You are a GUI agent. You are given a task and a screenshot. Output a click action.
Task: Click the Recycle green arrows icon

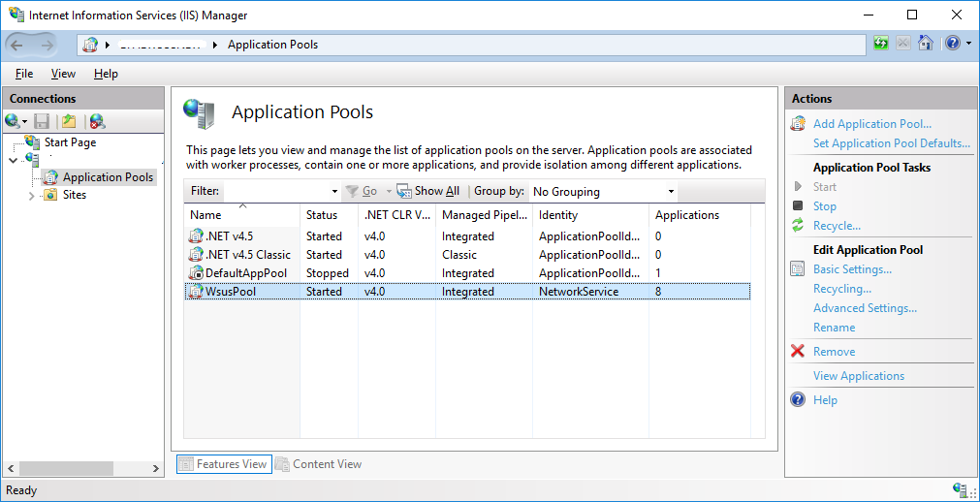click(x=798, y=226)
